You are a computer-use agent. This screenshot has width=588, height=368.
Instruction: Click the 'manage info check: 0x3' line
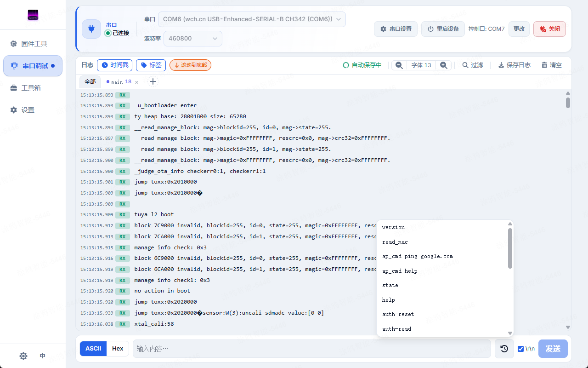coord(170,247)
